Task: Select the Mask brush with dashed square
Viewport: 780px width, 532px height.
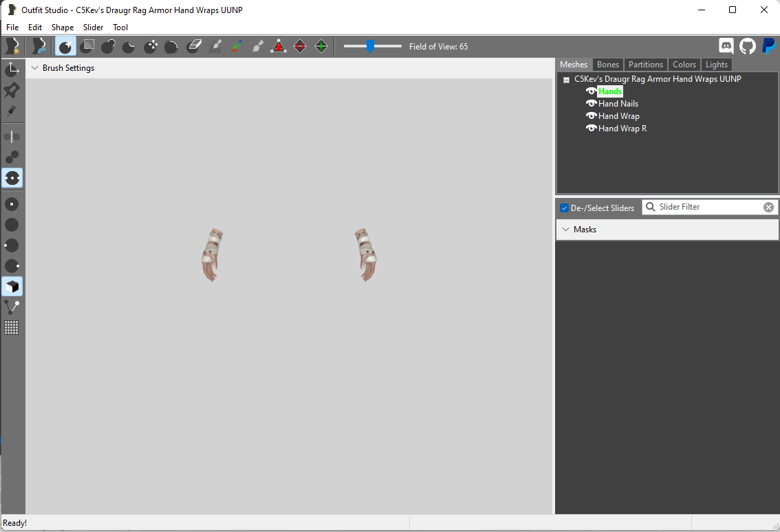Action: 87,46
